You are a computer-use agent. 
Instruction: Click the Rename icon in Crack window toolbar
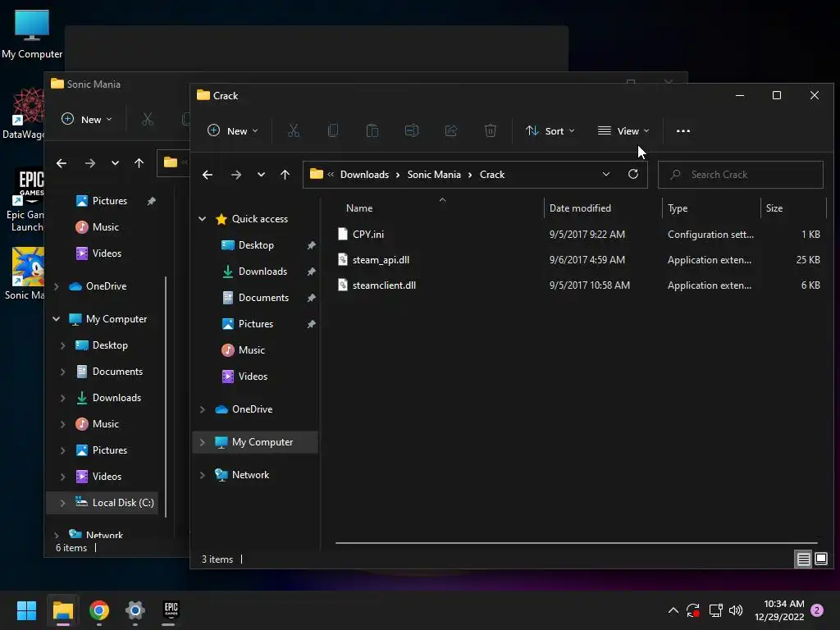click(412, 130)
